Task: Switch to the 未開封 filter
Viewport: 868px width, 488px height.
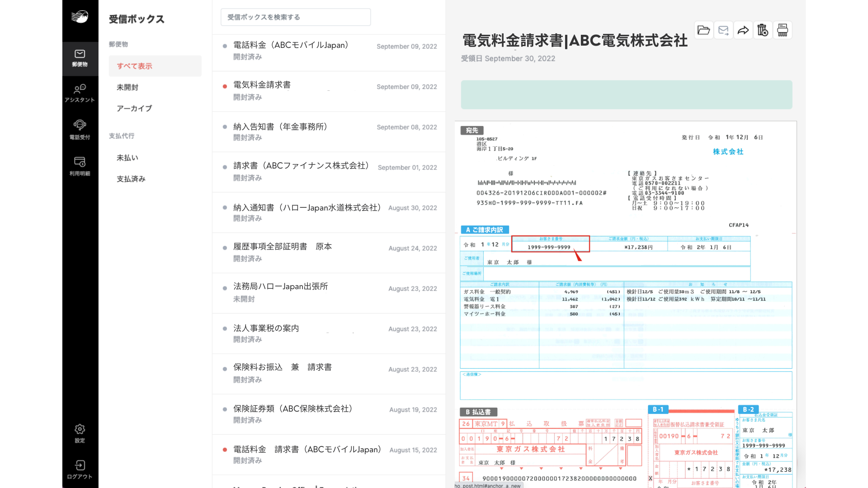Action: pos(127,87)
